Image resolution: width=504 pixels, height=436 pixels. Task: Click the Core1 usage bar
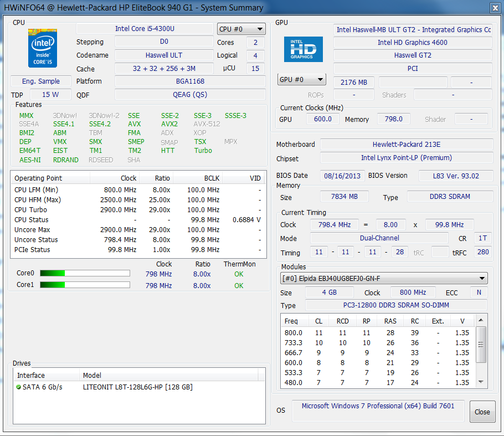click(85, 285)
